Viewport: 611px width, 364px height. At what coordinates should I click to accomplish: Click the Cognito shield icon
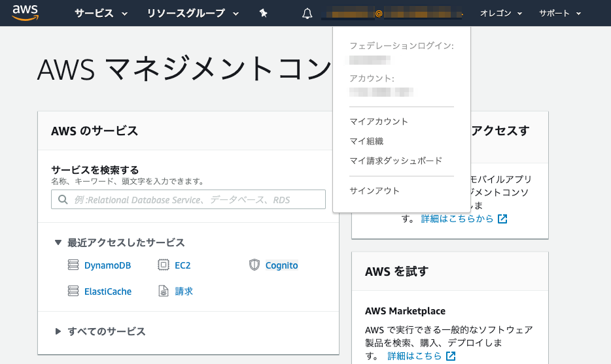click(x=254, y=265)
